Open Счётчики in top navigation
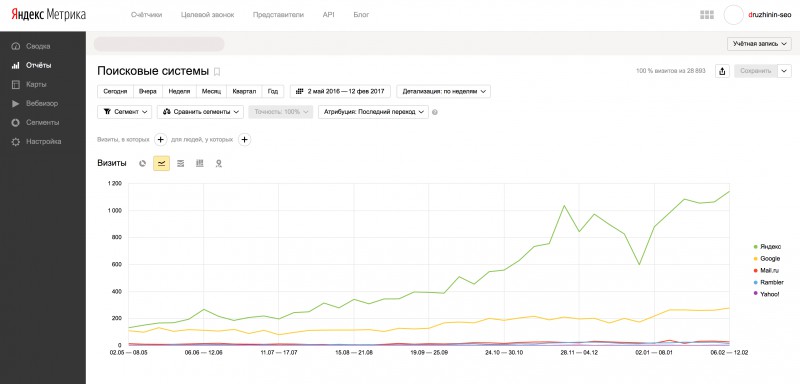 pos(146,15)
